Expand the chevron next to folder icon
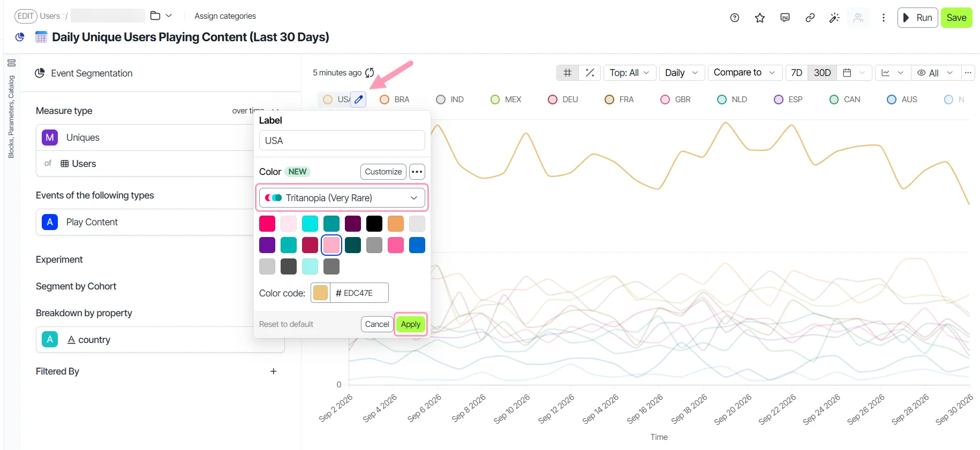 click(x=169, y=16)
